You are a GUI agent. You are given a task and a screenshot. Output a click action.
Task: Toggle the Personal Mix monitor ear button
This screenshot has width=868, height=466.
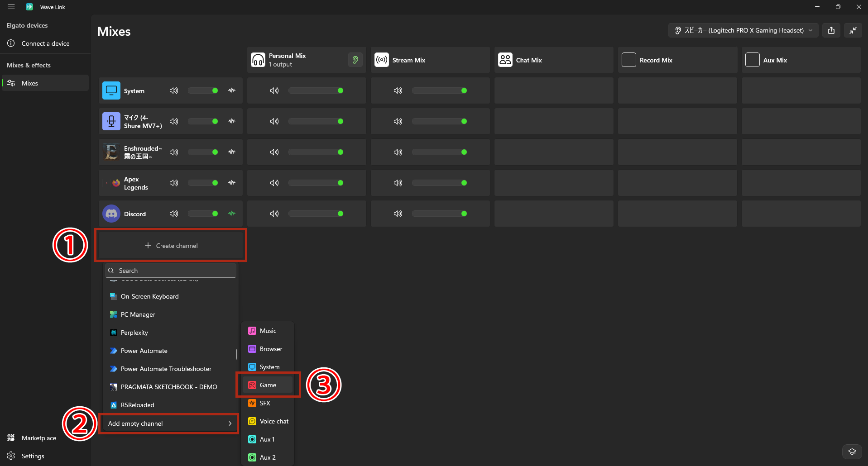(355, 60)
